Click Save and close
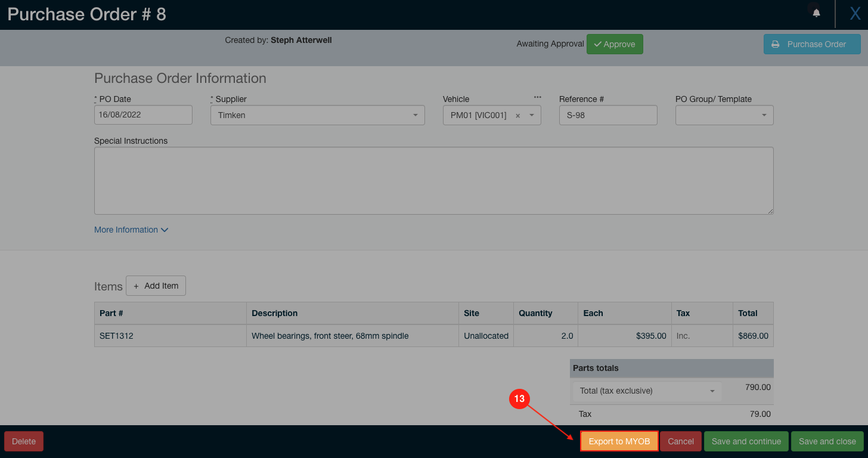Image resolution: width=868 pixels, height=458 pixels. pyautogui.click(x=827, y=441)
